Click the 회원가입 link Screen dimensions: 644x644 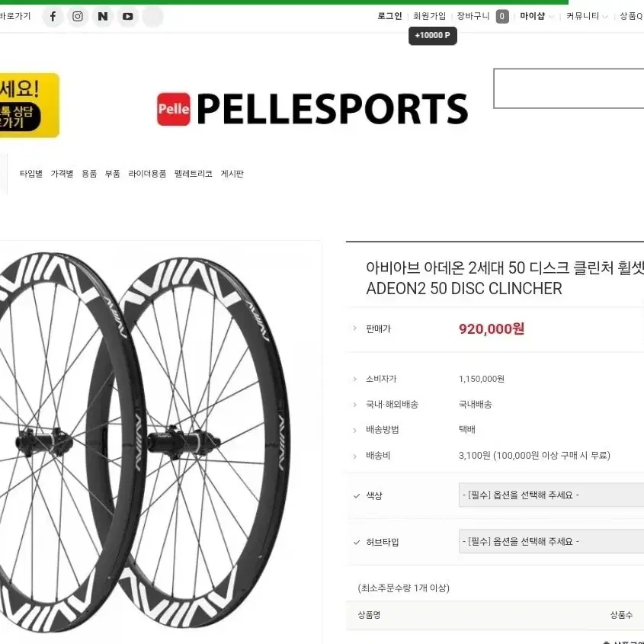pos(428,15)
